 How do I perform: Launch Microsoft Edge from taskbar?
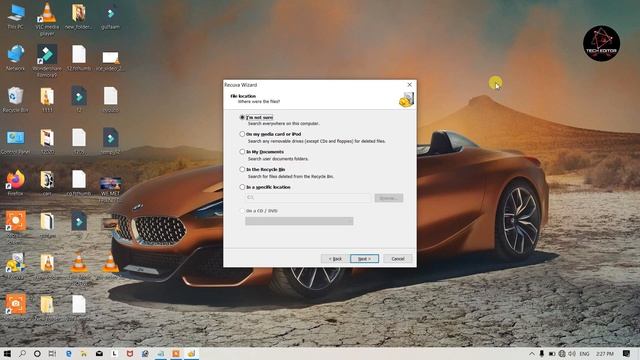pyautogui.click(x=69, y=353)
